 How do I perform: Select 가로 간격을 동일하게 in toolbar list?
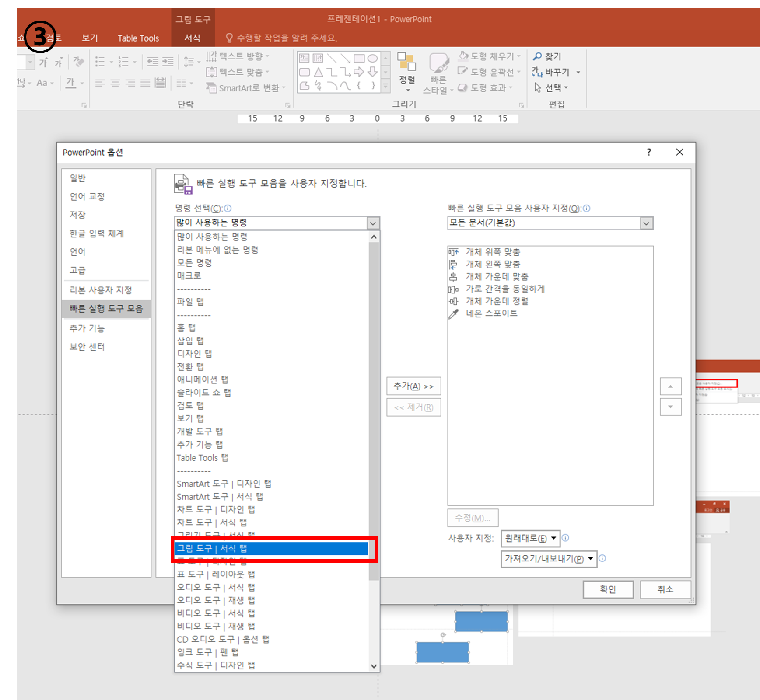pos(550,289)
